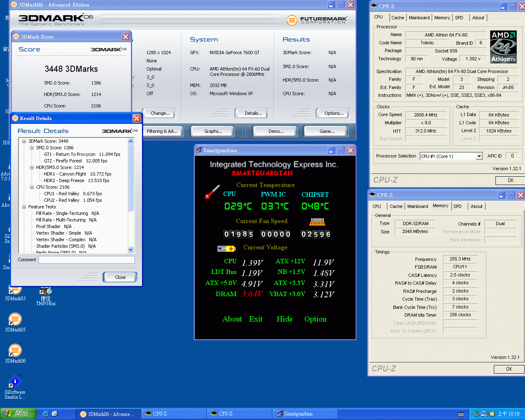Viewport: 525px width, 420px height.
Task: Select HDR1 - Canyon Flight result row
Action: tap(78, 174)
